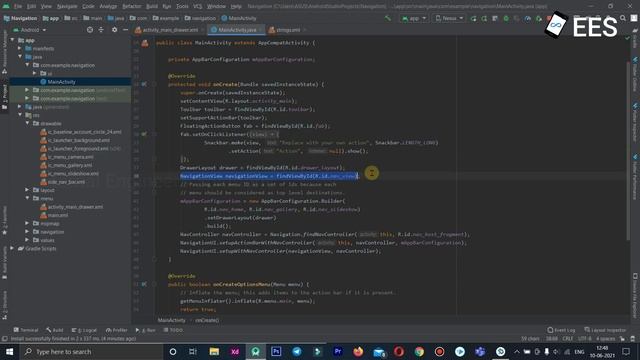Open the Event Log panel
Viewport: 640px width, 360px height.
[561, 330]
